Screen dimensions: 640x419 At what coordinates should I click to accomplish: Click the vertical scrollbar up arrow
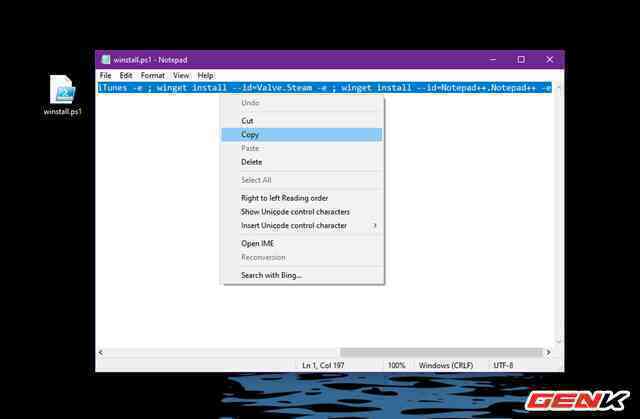point(559,87)
